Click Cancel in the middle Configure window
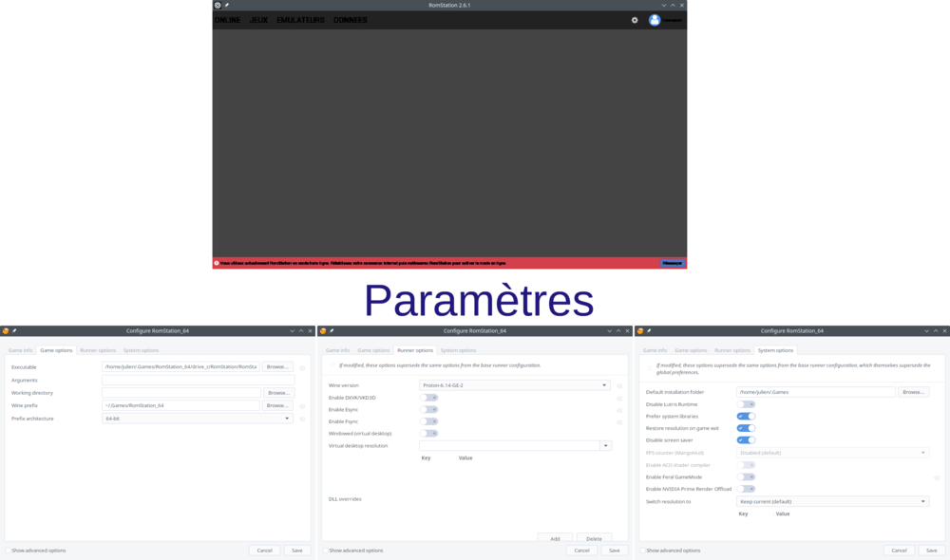The height and width of the screenshot is (560, 950). tap(581, 551)
